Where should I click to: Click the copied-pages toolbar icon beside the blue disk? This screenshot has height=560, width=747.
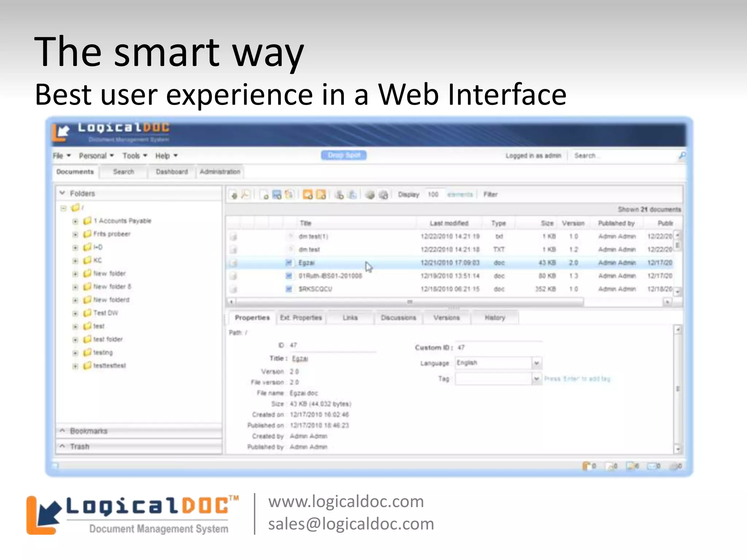coord(289,195)
